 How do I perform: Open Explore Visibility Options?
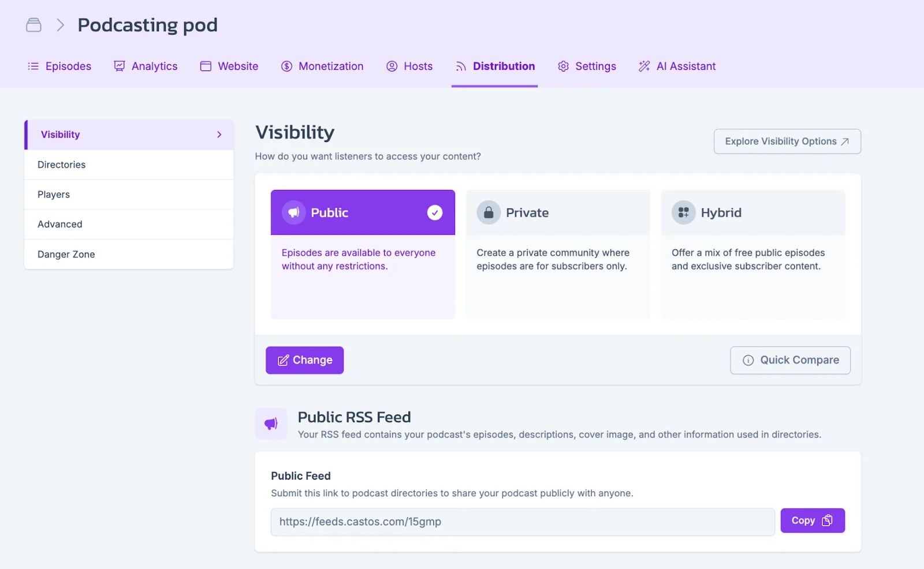(787, 141)
